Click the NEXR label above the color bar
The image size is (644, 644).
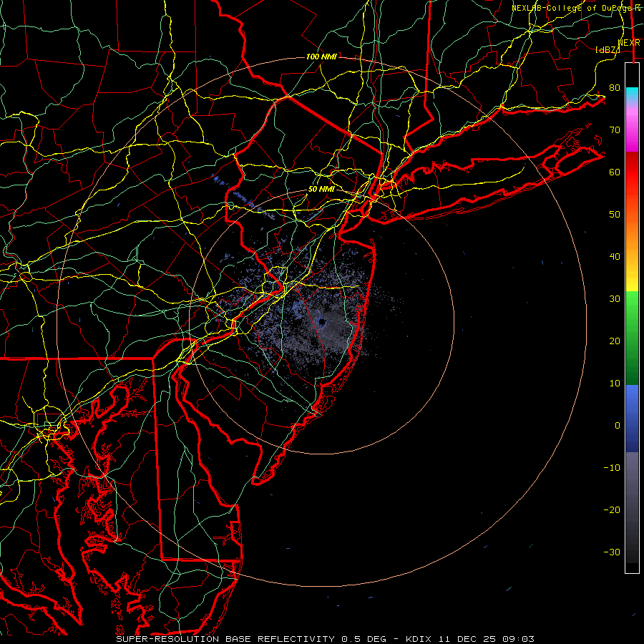pos(628,42)
